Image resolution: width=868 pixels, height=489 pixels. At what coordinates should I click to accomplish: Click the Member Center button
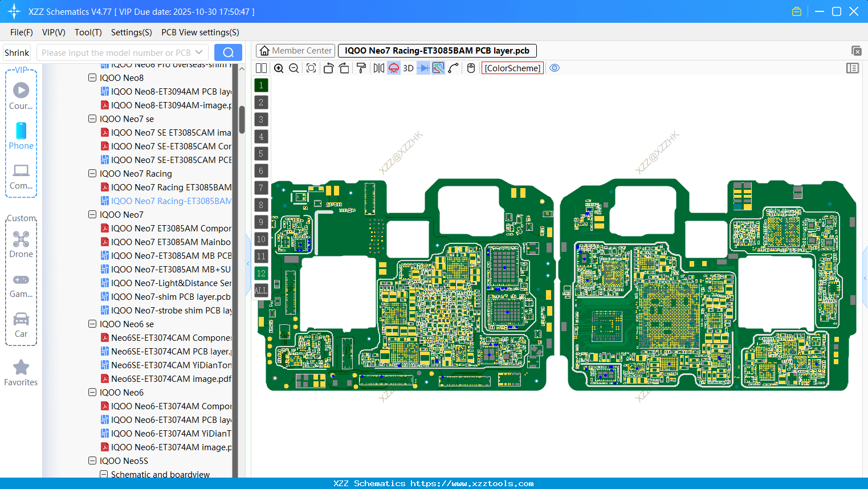295,50
